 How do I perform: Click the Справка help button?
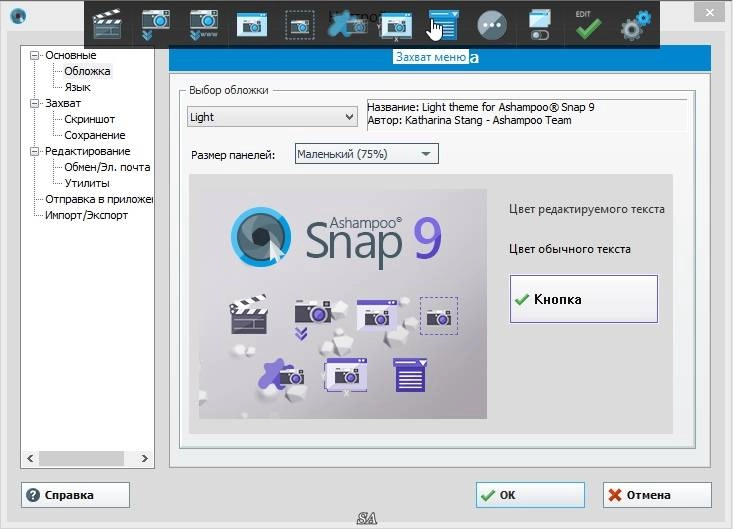pos(75,495)
